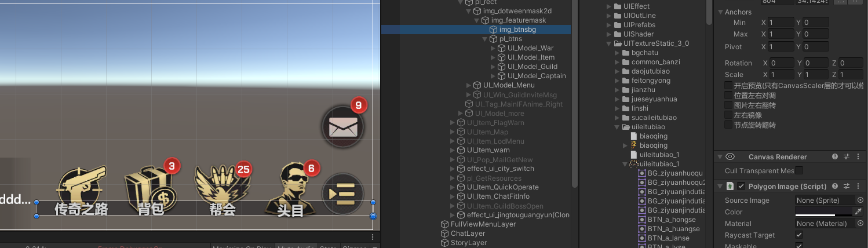Click the round menu list icon in scene
868x248 pixels.
343,192
